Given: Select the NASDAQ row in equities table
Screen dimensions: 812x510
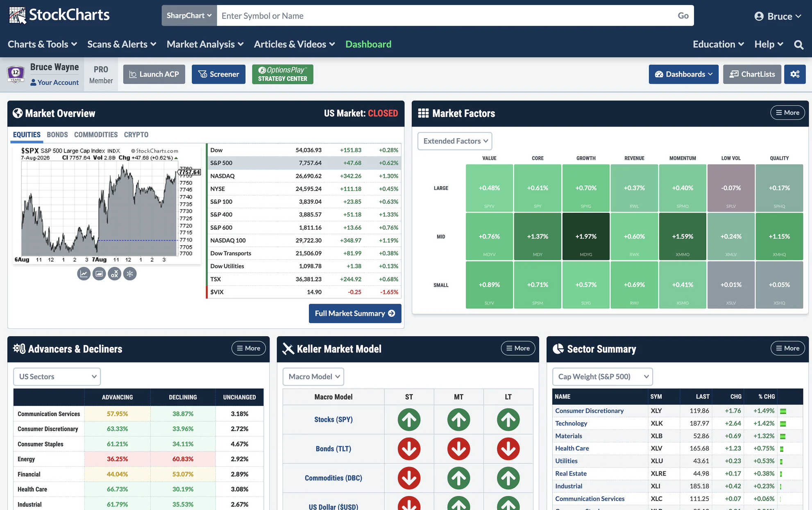Looking at the screenshot, I should [304, 176].
